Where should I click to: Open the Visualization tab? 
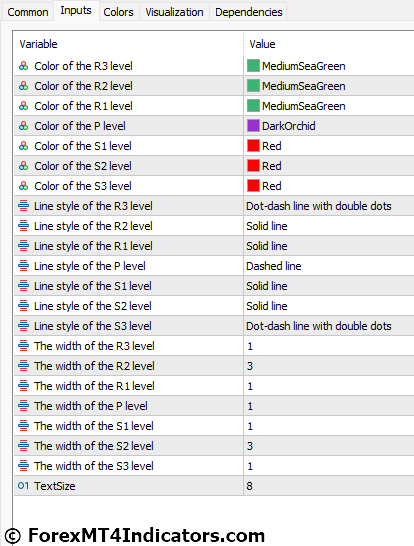(174, 12)
